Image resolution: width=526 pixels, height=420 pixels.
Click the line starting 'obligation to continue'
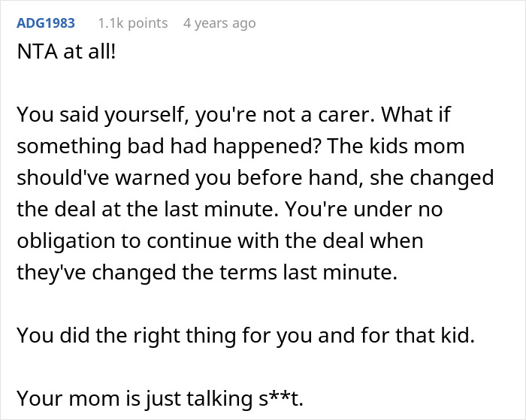coord(218,242)
